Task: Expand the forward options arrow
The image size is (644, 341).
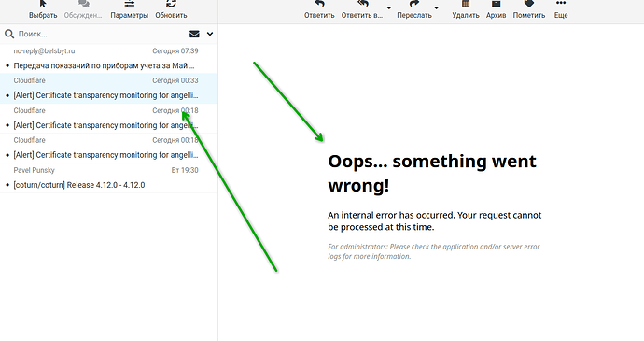Action: click(437, 8)
